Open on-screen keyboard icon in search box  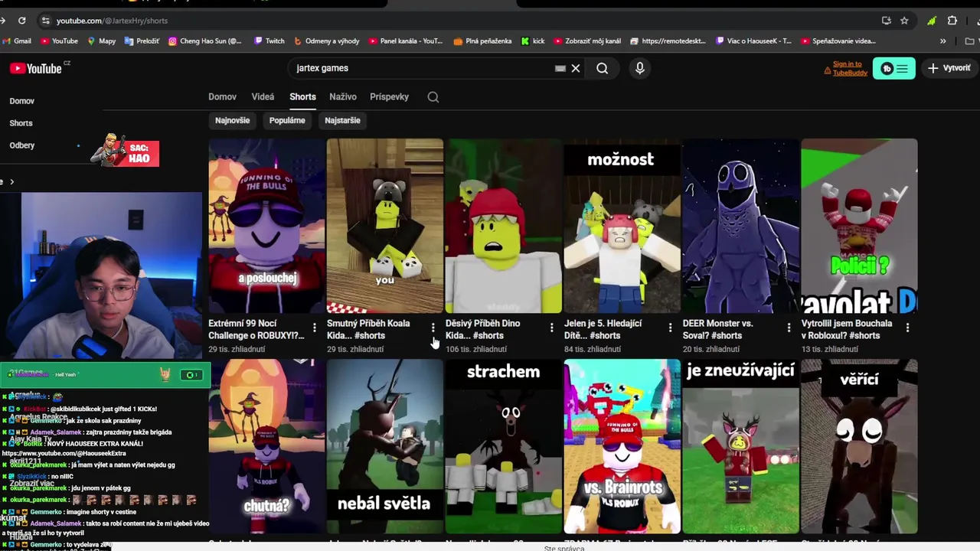[560, 68]
